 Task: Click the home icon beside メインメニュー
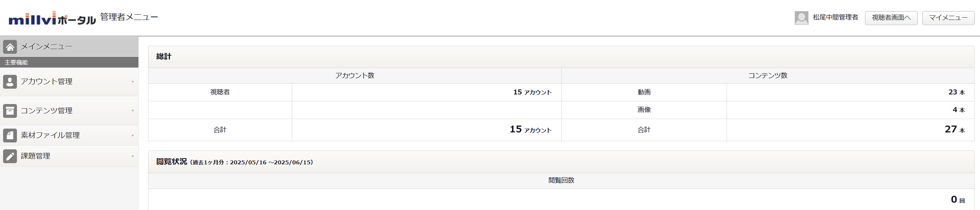pos(10,47)
